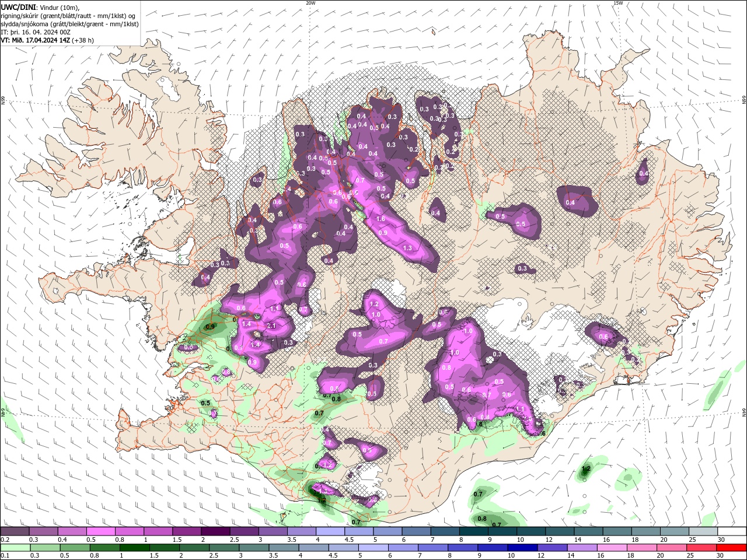Click the palest green 0.1 rain legend swatch
The height and width of the screenshot is (560, 747).
(x=15, y=548)
